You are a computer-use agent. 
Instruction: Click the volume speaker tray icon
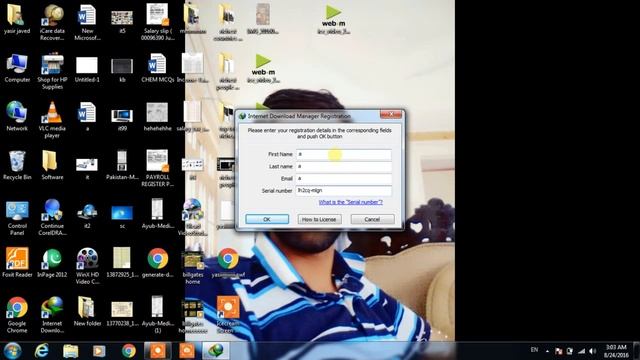pyautogui.click(x=593, y=351)
